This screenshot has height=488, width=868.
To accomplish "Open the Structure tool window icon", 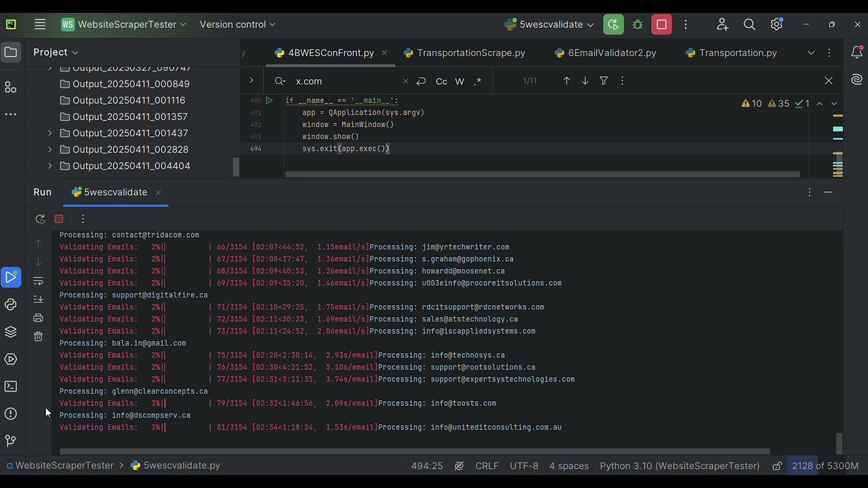I will point(10,87).
